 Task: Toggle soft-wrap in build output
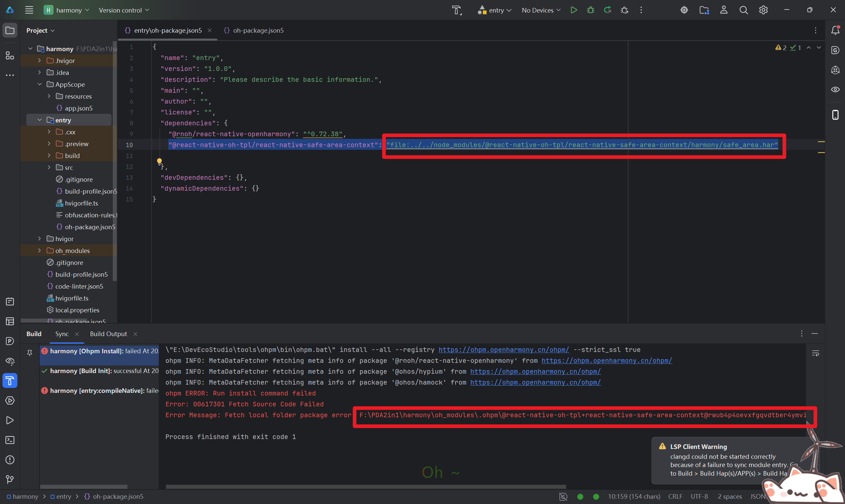pyautogui.click(x=815, y=354)
